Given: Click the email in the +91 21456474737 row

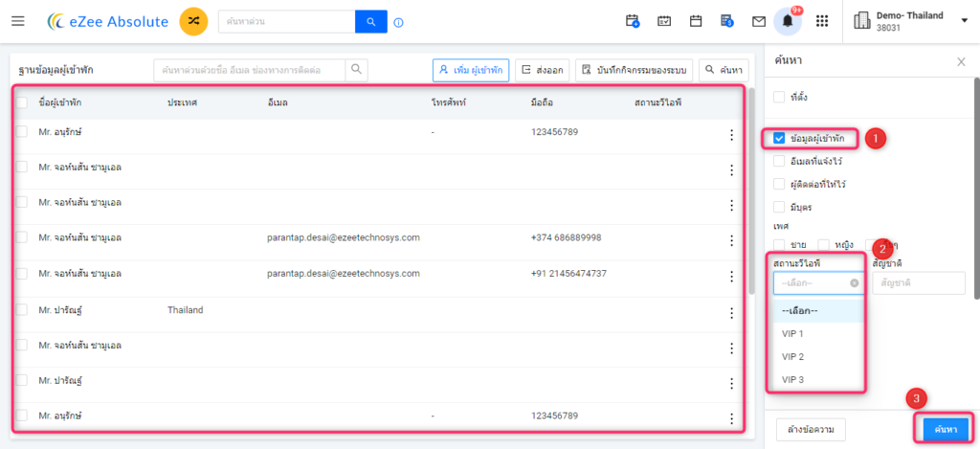Looking at the screenshot, I should [344, 273].
